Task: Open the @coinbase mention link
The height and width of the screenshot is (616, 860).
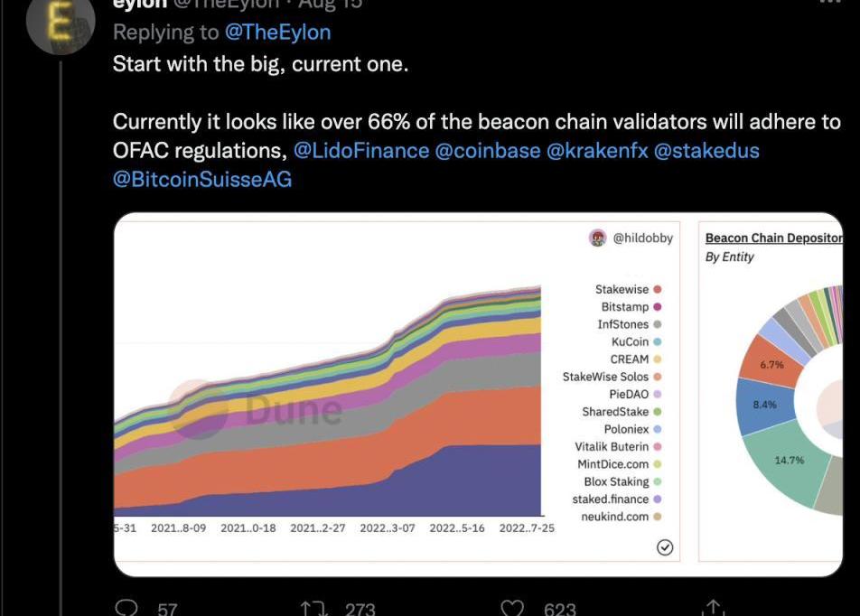Action: tap(488, 150)
